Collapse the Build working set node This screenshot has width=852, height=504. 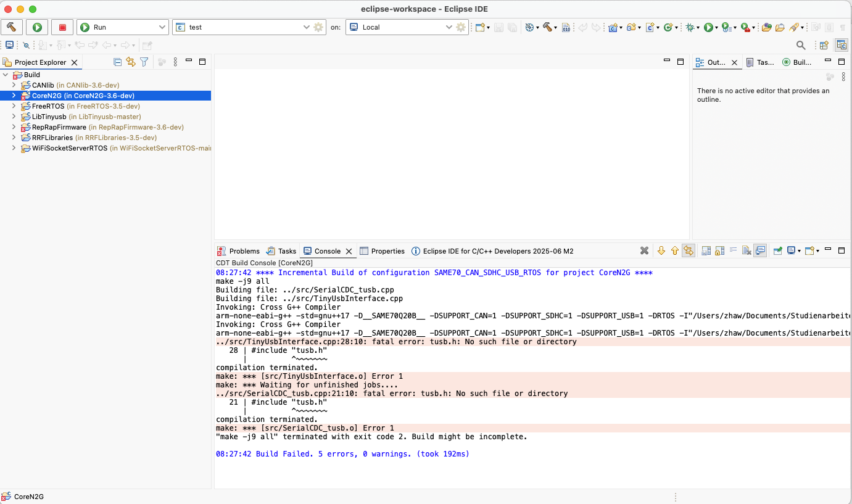[x=6, y=75]
